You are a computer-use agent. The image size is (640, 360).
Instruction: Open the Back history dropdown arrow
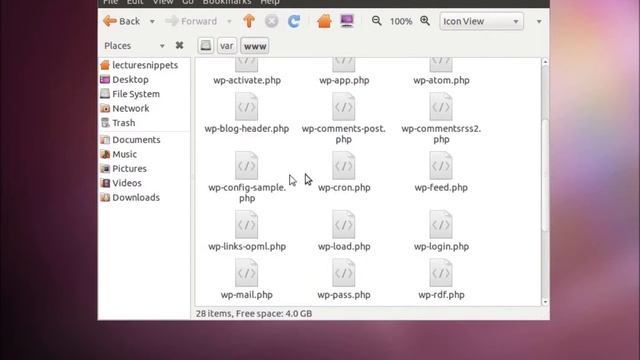(152, 22)
